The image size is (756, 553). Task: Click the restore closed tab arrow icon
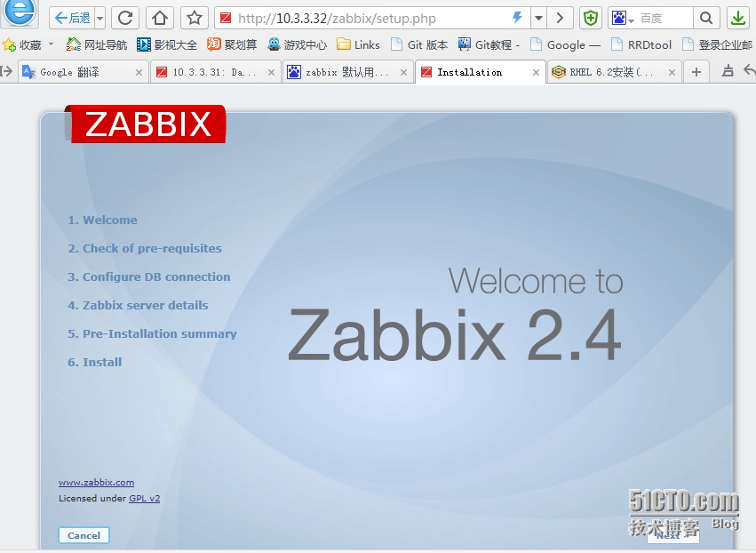(749, 71)
